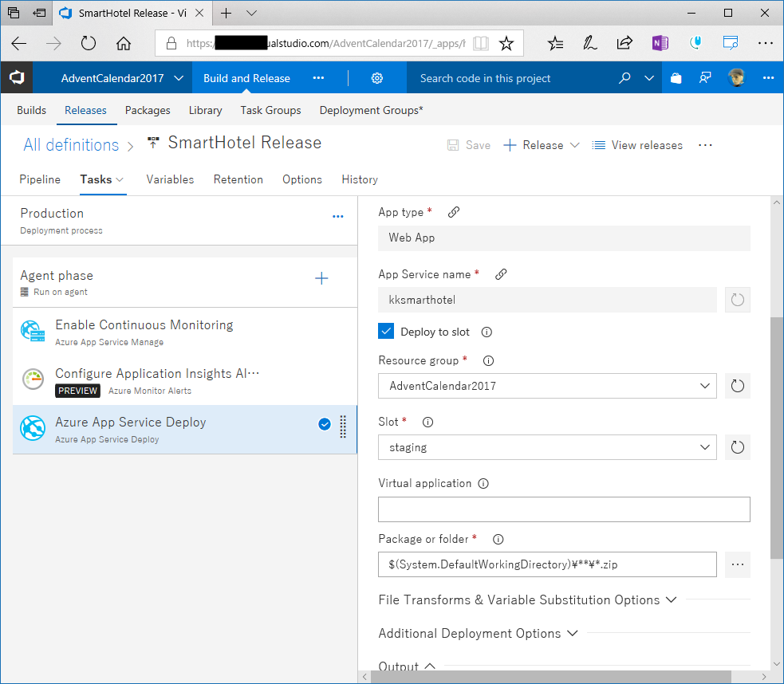
Task: Click the Save button
Action: click(469, 145)
